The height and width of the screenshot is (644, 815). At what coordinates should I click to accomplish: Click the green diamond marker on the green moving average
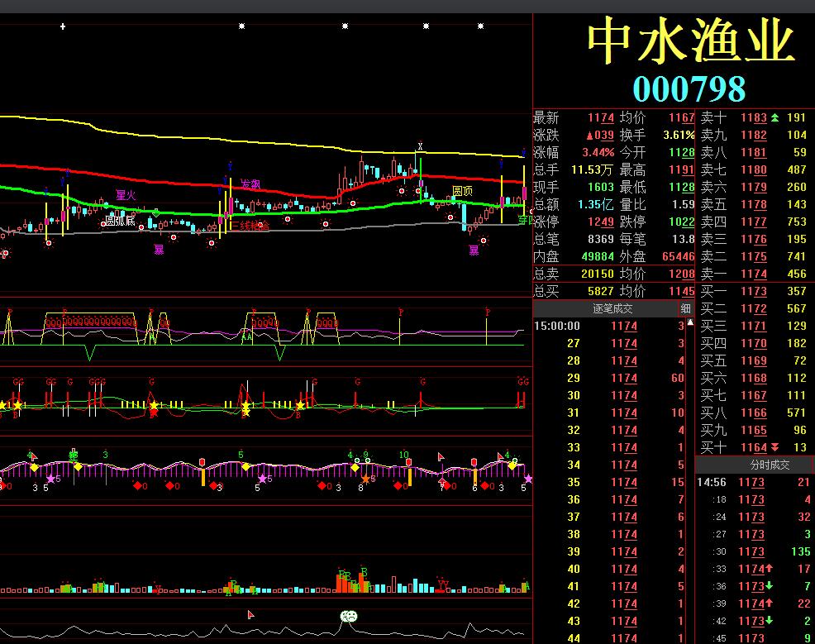[x=156, y=212]
